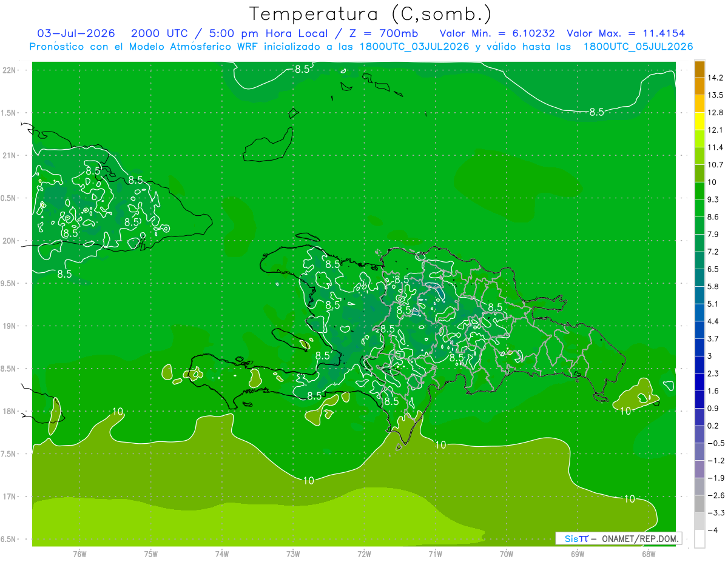
Task: Click the "-1.9" colorbar value
Action: (x=716, y=478)
